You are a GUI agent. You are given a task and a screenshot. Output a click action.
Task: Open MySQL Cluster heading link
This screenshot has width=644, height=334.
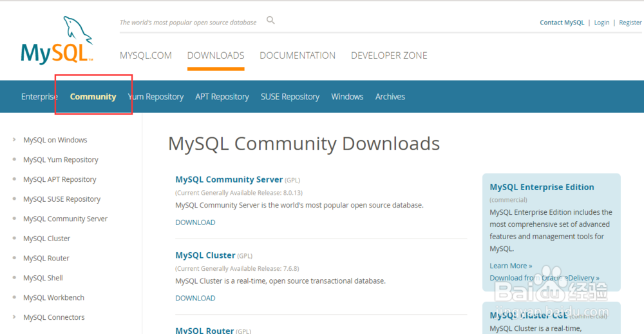click(x=205, y=255)
